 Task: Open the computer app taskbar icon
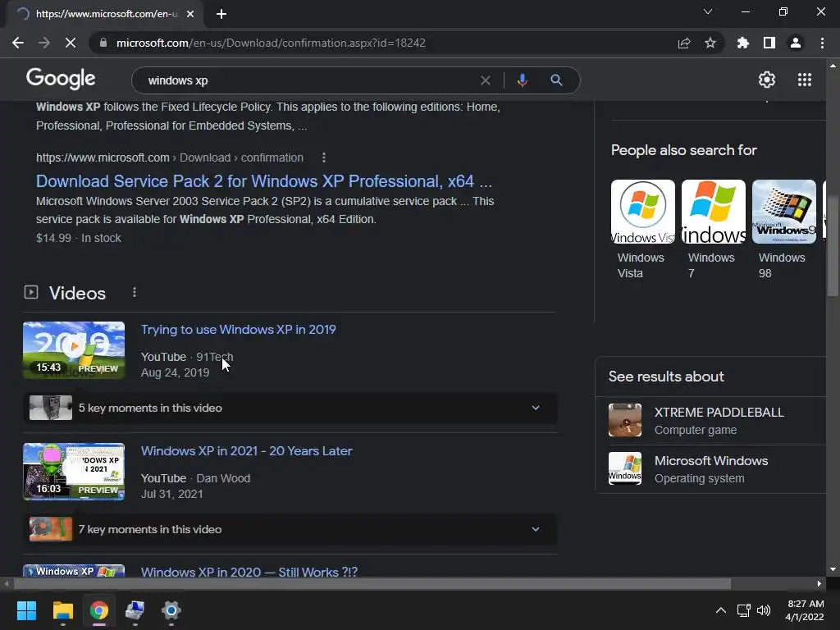[135, 610]
